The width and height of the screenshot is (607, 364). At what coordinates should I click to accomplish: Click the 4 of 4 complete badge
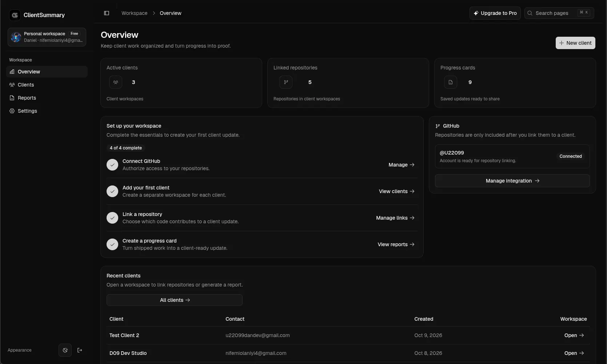pyautogui.click(x=126, y=148)
